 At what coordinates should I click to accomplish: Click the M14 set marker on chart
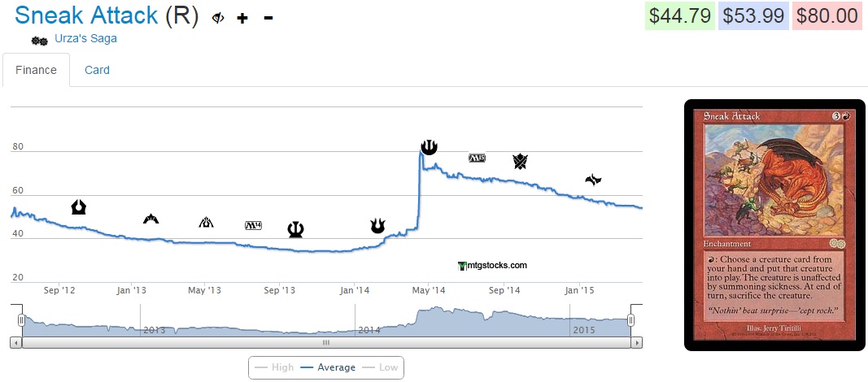tap(254, 225)
